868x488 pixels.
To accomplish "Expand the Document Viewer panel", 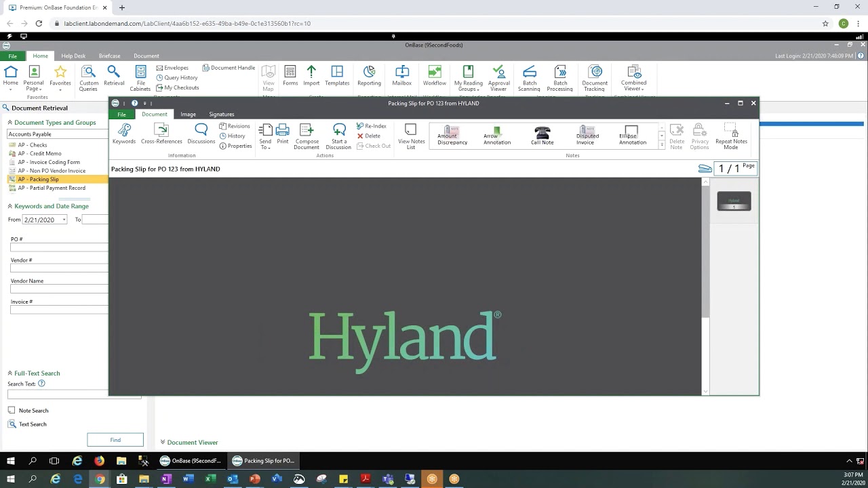I will click(163, 442).
